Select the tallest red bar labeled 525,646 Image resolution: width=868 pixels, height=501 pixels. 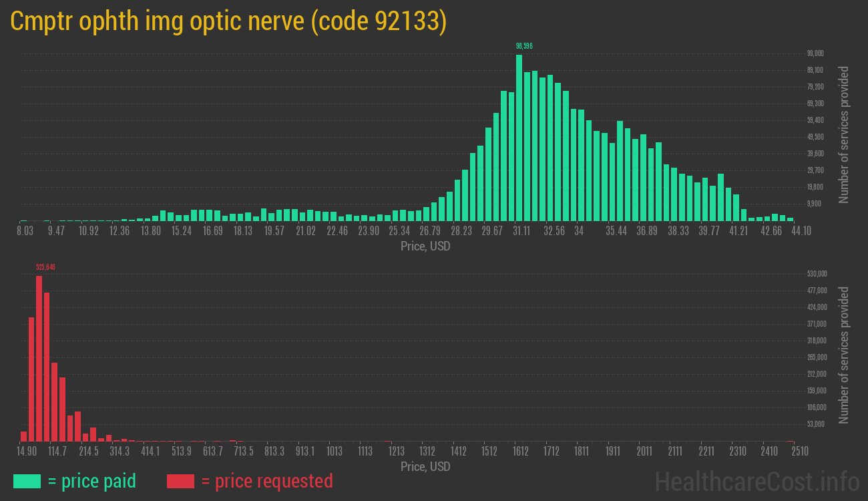(x=40, y=357)
